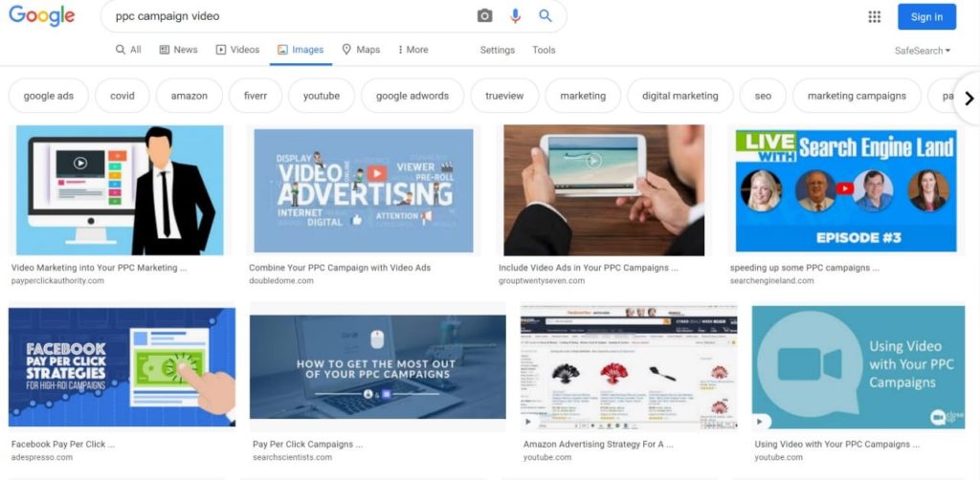The image size is (980, 480).
Task: Filter by fiverr chip
Action: coord(255,97)
